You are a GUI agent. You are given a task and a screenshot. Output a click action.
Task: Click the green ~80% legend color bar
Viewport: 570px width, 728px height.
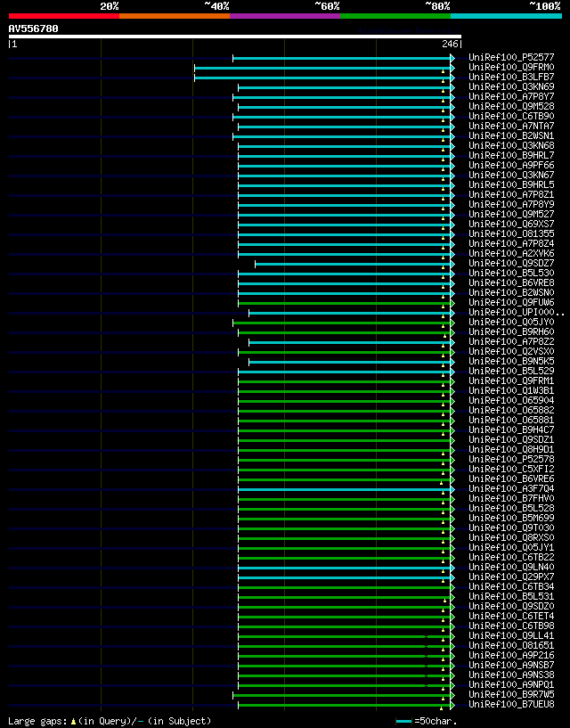395,16
